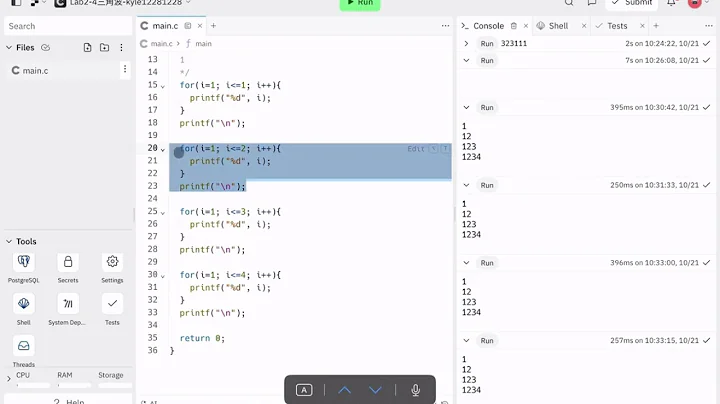Fold the for loop at line 30
The image size is (720, 404).
[163, 276]
